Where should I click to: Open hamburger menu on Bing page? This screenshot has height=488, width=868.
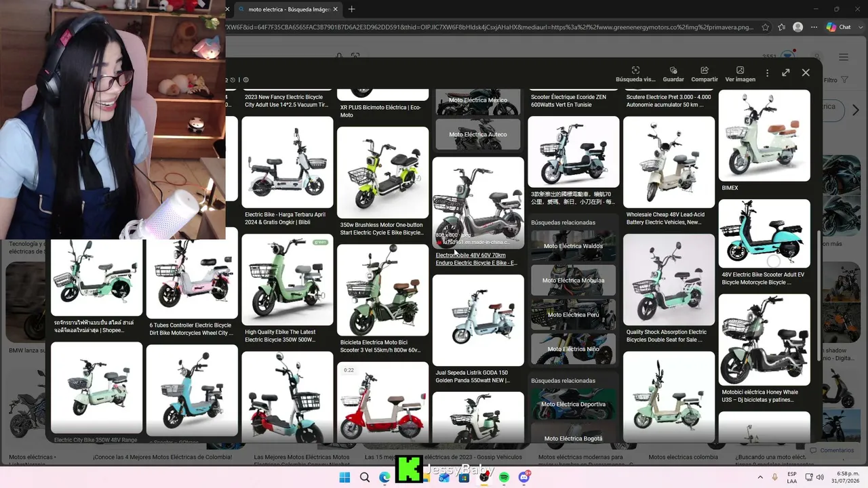tap(844, 57)
